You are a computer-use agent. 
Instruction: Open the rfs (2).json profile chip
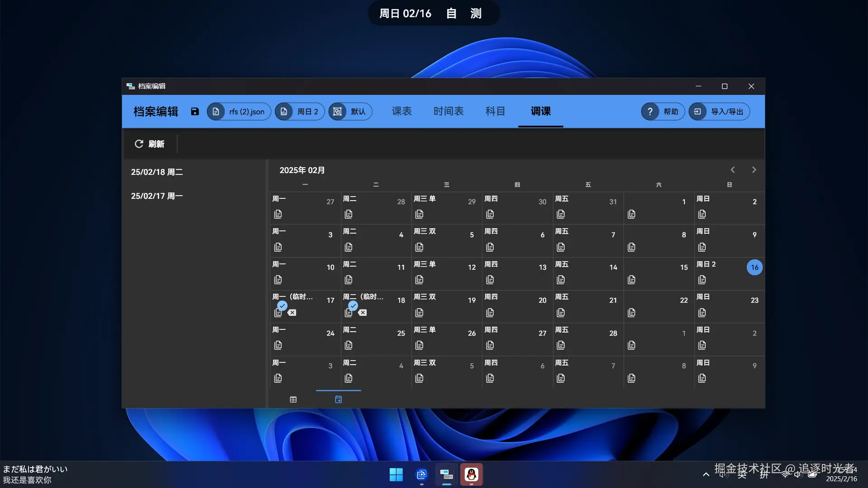click(x=239, y=112)
